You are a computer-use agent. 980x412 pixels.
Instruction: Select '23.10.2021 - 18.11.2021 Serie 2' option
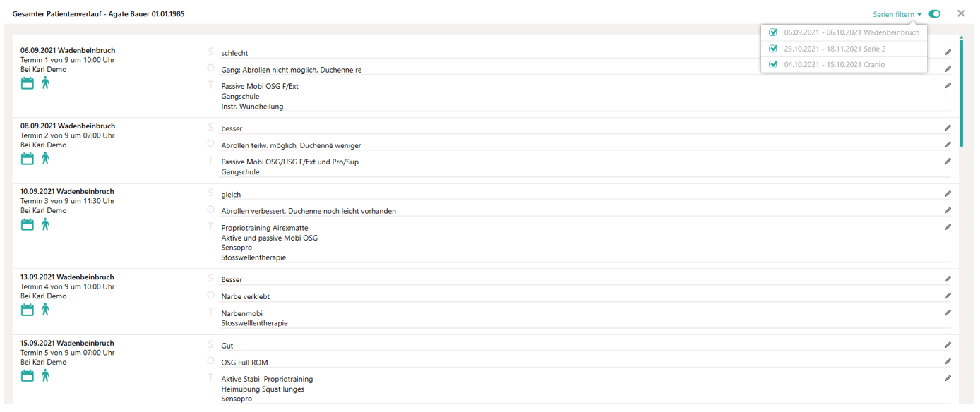[835, 49]
